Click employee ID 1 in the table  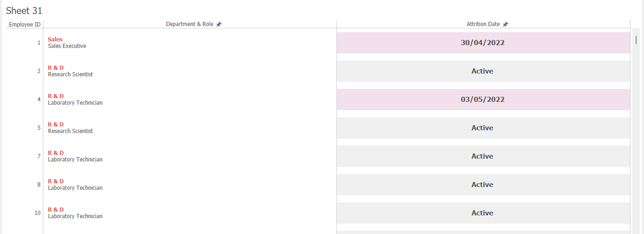click(39, 43)
